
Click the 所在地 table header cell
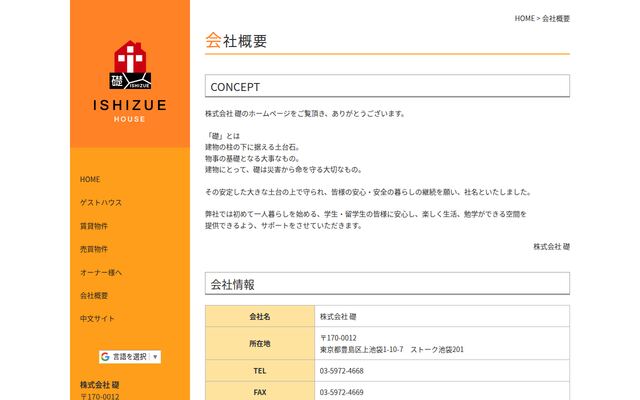[x=260, y=344]
